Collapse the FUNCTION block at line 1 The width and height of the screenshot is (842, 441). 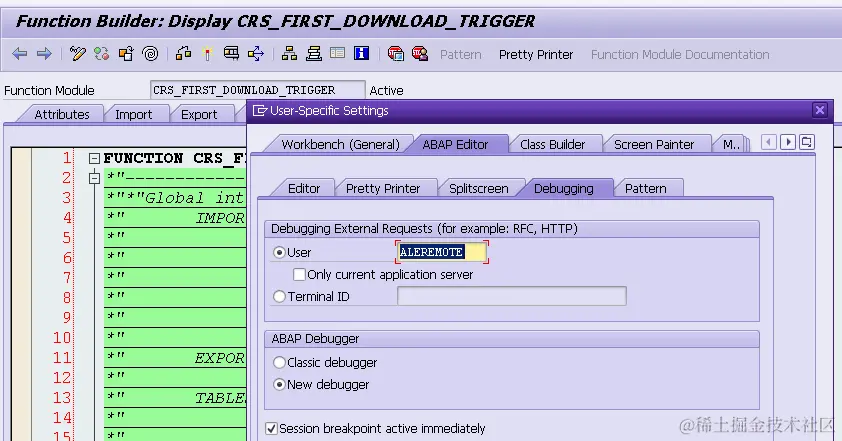pos(94,158)
